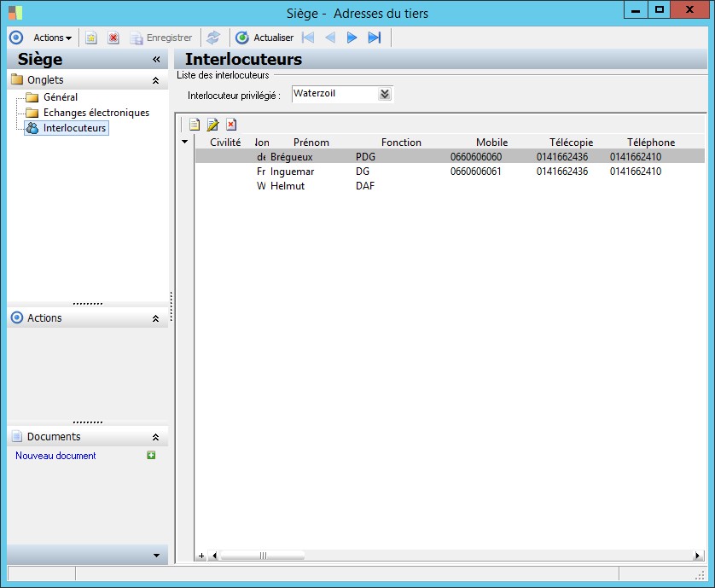The image size is (715, 588).
Task: Open the Interlocuteur privilégié combo box
Action: [x=385, y=94]
